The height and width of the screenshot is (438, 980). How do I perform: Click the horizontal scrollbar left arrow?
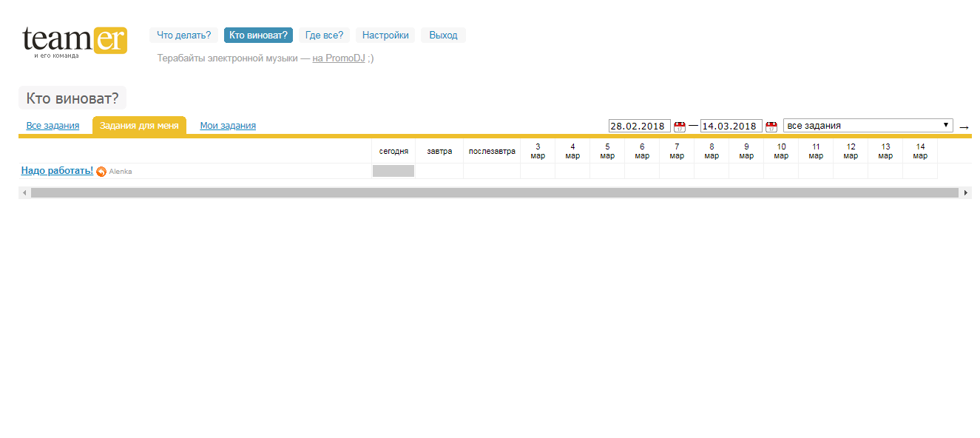click(x=24, y=192)
